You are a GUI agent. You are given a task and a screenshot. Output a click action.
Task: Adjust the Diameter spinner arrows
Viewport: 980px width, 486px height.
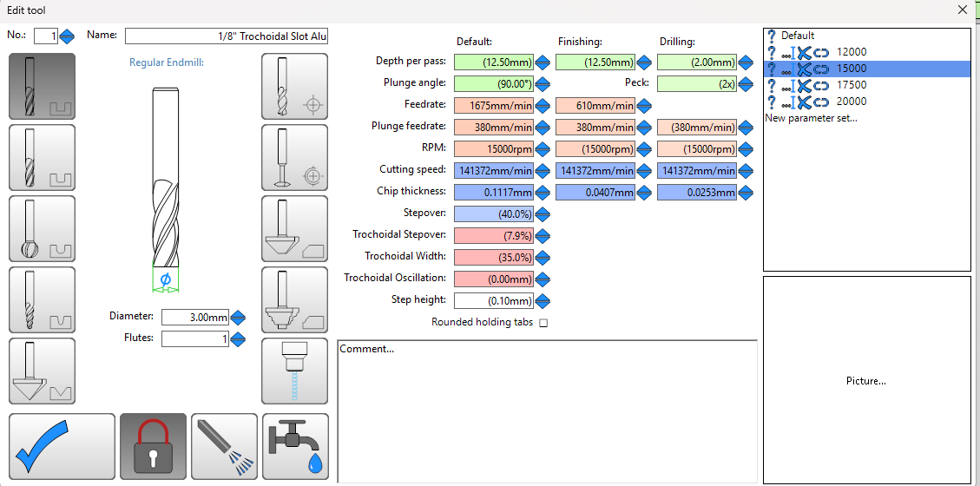pyautogui.click(x=238, y=318)
